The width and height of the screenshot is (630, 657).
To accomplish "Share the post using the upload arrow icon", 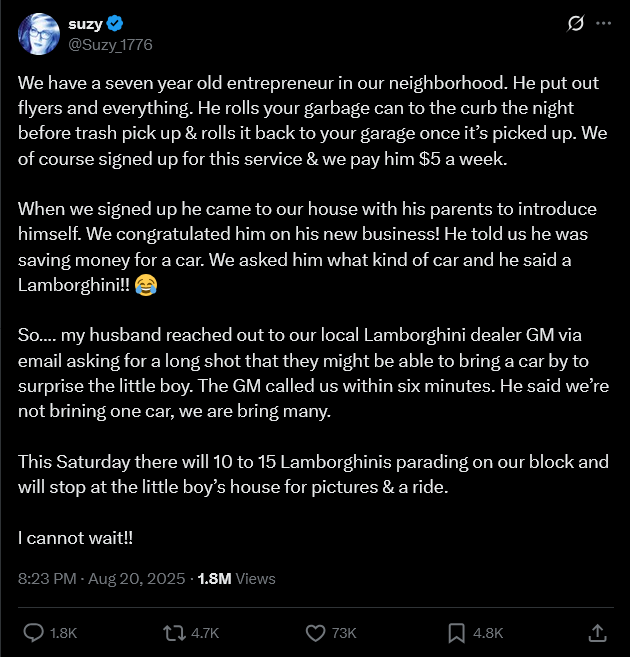I will [597, 632].
